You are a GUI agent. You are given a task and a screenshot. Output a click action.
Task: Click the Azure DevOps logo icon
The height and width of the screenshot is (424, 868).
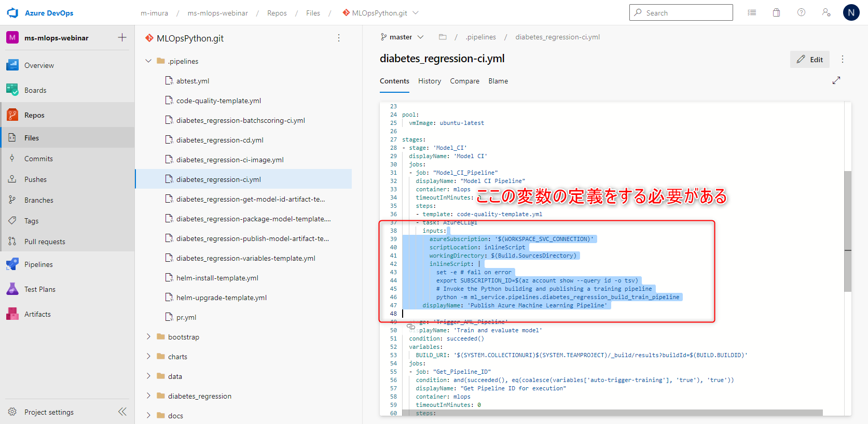[x=12, y=13]
